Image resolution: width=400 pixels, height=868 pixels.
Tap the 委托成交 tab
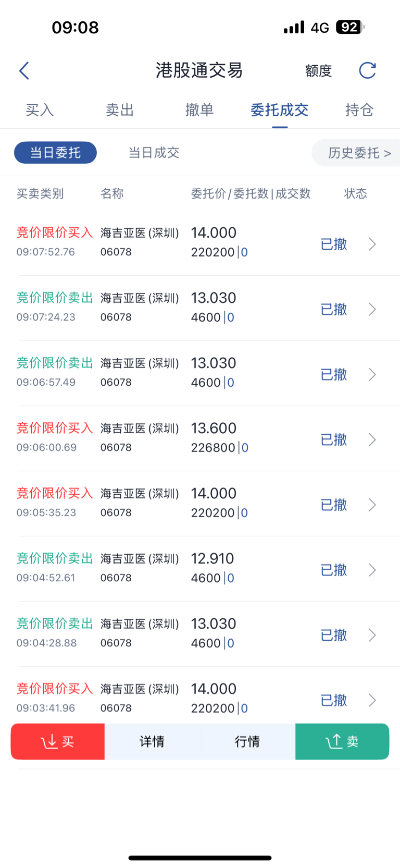[280, 110]
